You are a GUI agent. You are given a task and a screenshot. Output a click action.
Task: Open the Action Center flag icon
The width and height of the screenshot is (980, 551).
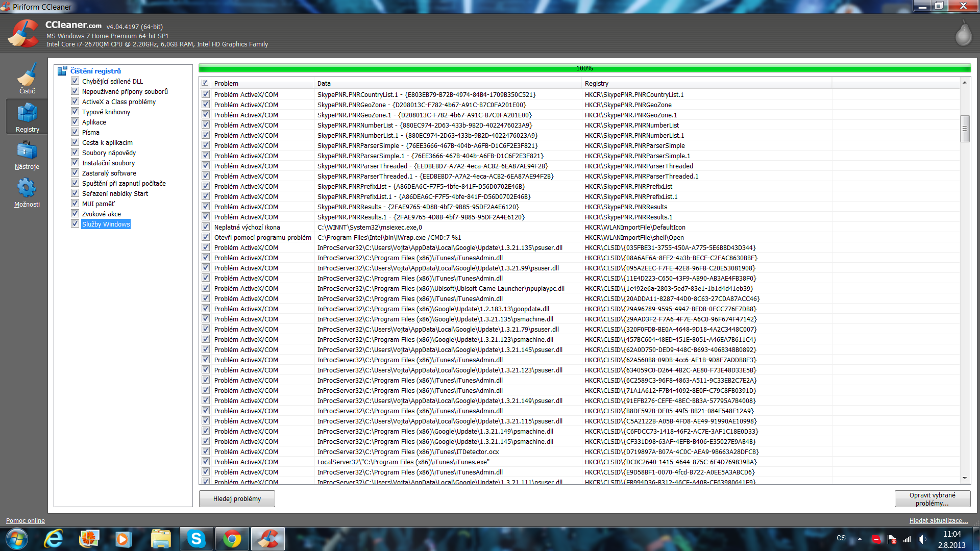pyautogui.click(x=892, y=539)
